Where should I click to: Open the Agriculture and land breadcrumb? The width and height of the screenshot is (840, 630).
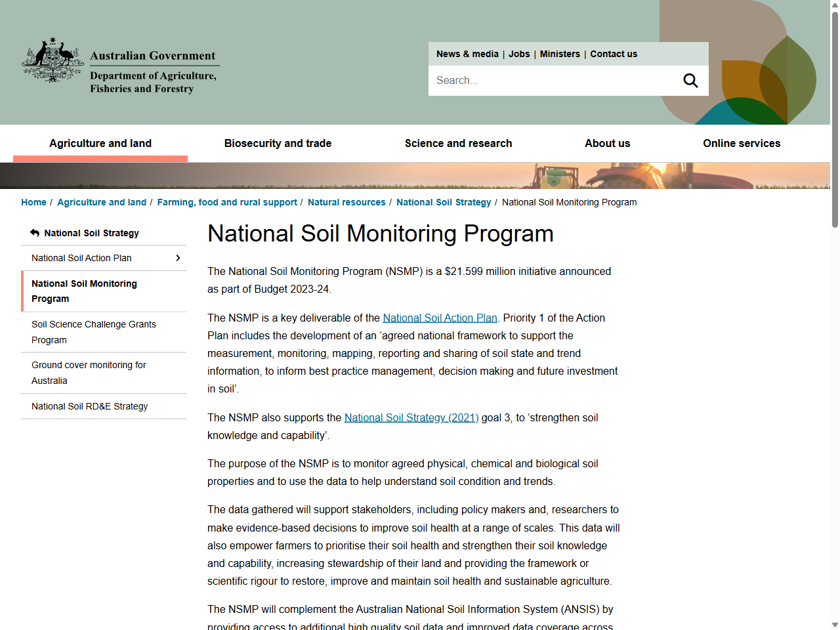[102, 202]
